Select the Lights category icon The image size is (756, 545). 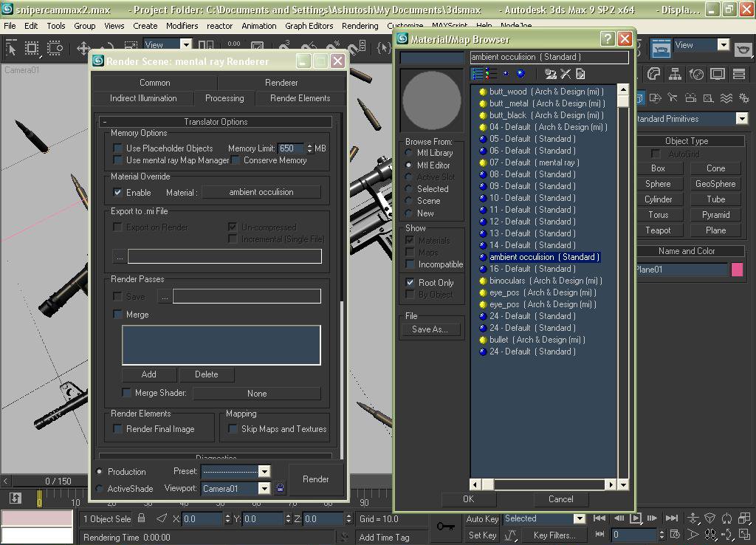tap(673, 98)
